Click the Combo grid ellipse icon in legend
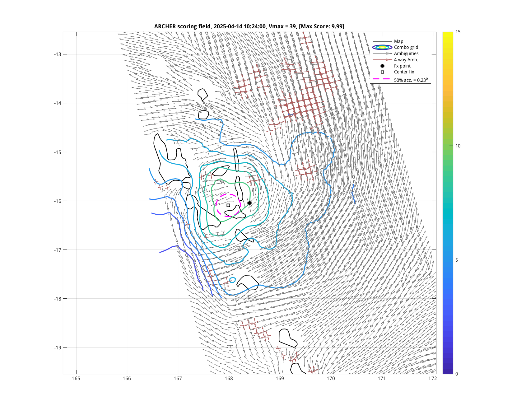The image size is (512, 420). (382, 47)
